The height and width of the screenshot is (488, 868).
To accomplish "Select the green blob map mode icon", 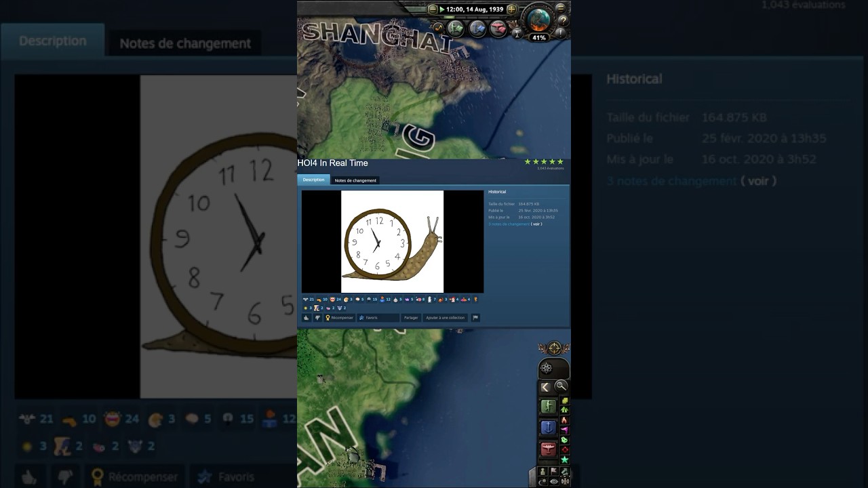I will 565,440.
